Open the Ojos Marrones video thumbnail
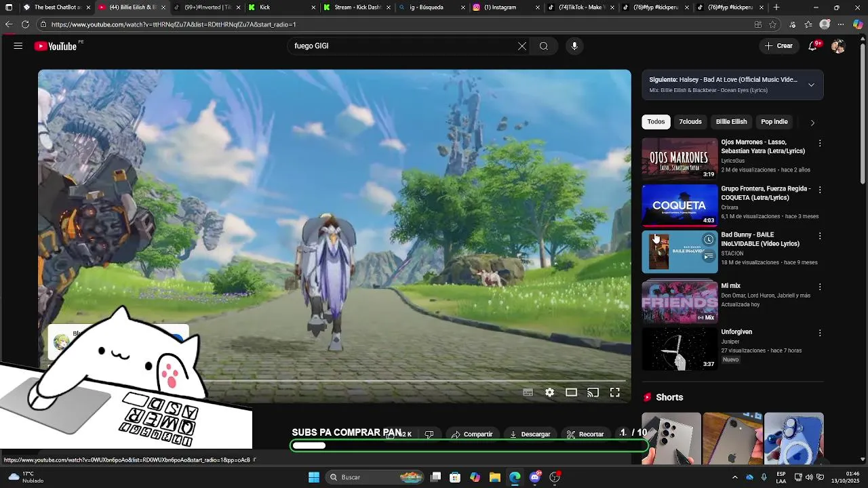868x488 pixels. [x=679, y=159]
